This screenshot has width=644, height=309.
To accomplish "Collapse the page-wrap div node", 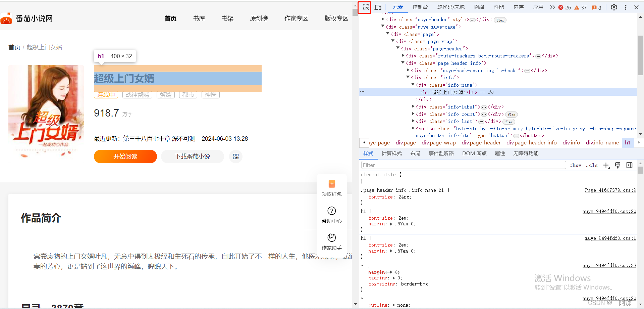I will [x=393, y=41].
